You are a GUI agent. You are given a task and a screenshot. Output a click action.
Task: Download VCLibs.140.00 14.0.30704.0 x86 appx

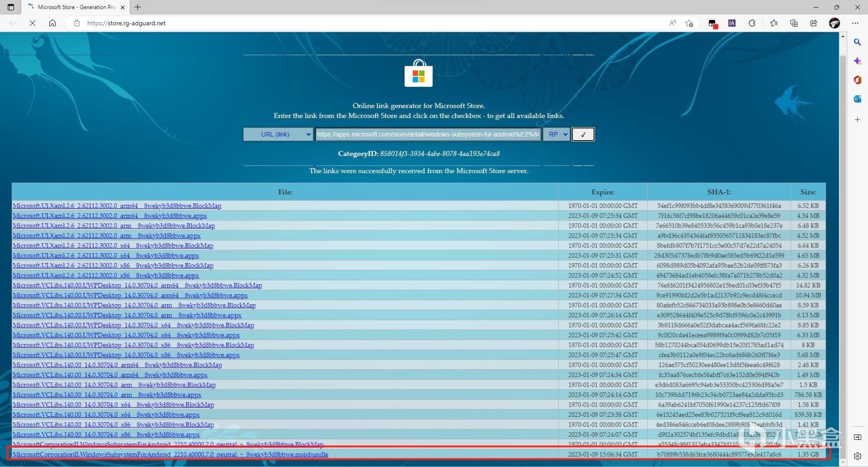click(106, 435)
